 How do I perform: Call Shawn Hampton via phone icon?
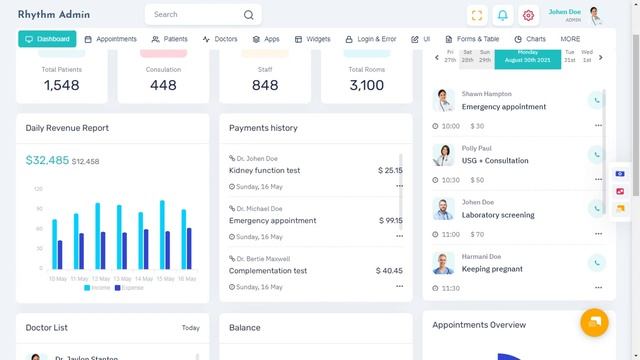click(x=597, y=100)
